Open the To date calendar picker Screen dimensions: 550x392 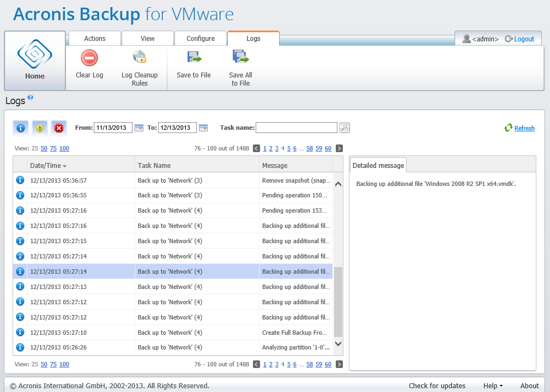point(203,128)
